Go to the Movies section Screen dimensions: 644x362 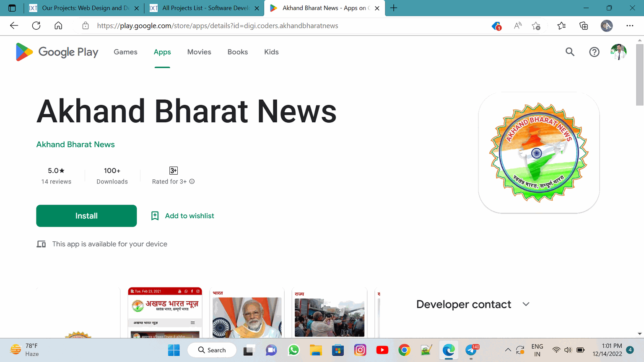pos(199,52)
